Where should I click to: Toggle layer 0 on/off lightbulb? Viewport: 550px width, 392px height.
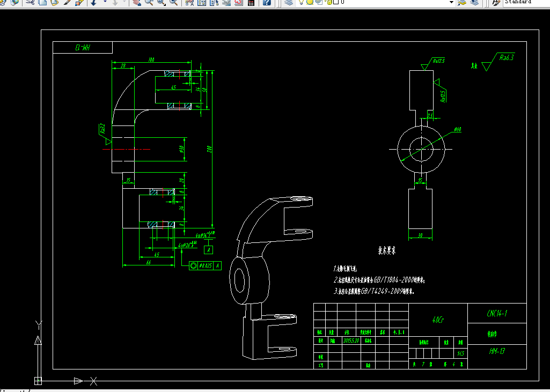coord(301,2)
